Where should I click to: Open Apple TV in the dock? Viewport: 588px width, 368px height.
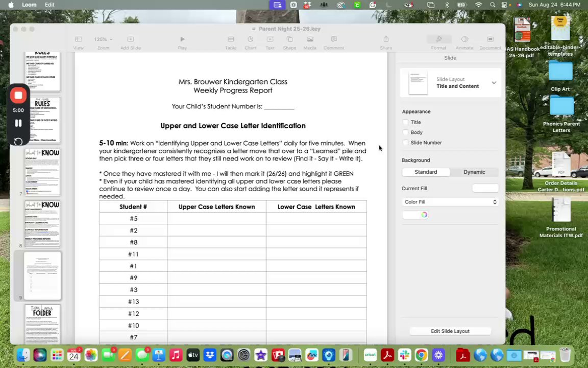click(x=193, y=355)
